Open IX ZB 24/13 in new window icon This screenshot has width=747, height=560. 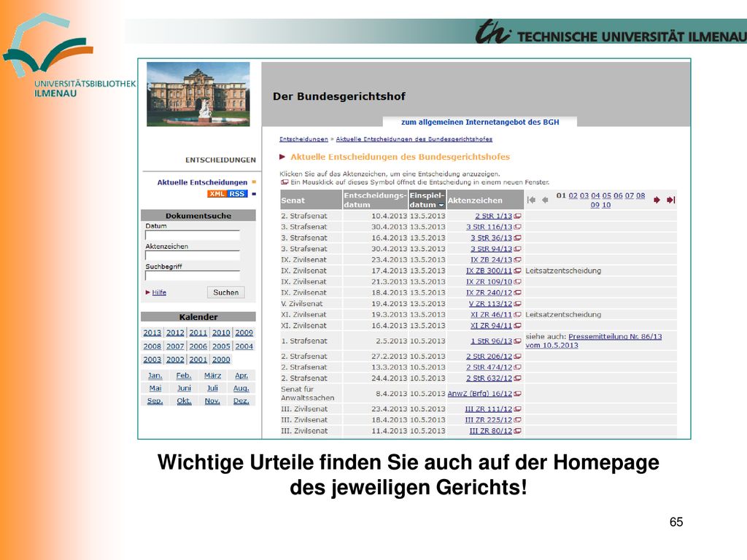(517, 260)
